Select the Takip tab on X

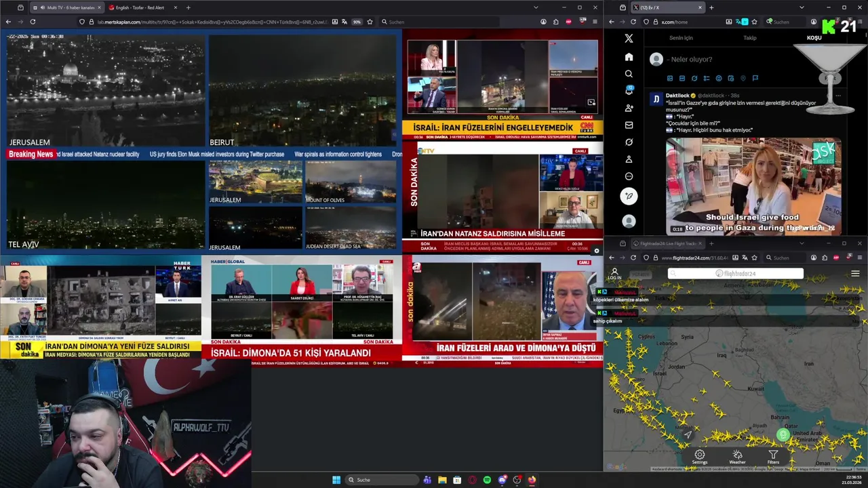tap(749, 38)
